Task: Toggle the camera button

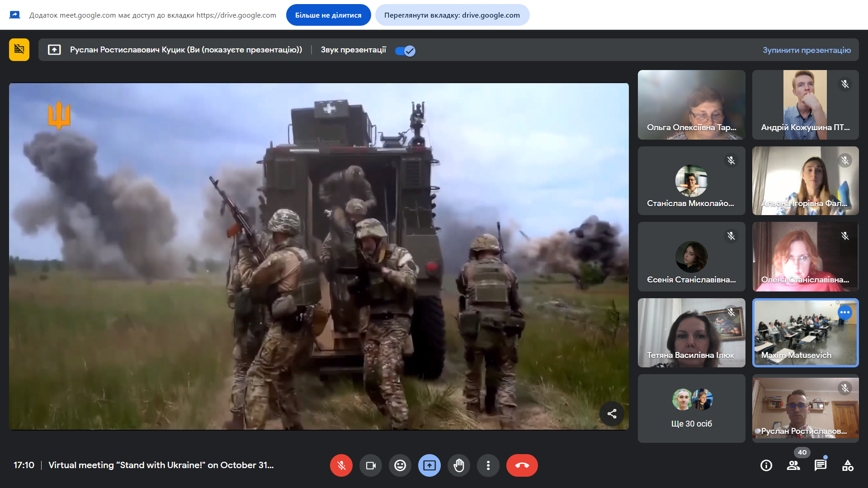Action: pos(371,465)
